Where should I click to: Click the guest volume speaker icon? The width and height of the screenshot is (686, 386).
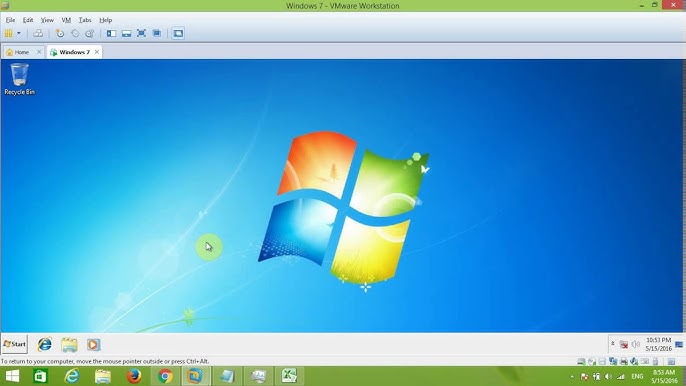coord(636,345)
